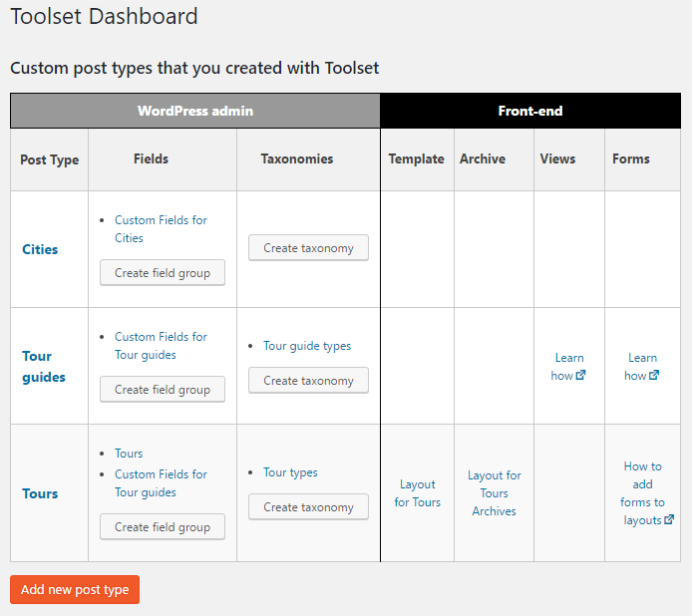Create field group for Tours
Screen dimensions: 693x616
(162, 527)
